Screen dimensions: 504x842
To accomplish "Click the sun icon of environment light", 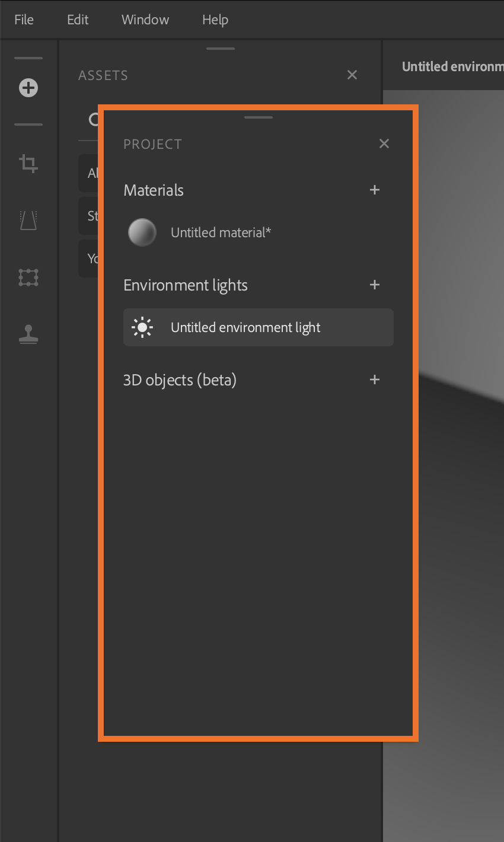I will point(142,327).
